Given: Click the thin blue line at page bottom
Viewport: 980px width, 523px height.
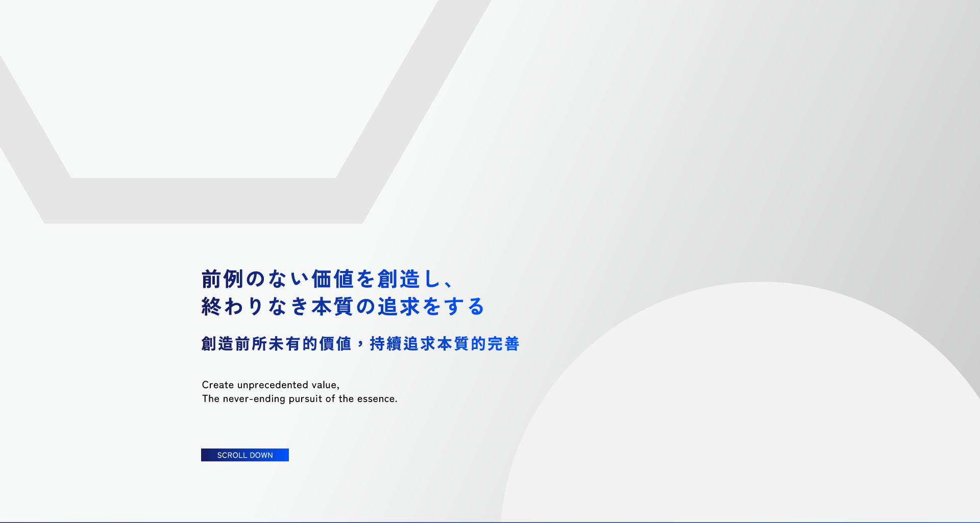Looking at the screenshot, I should click(x=490, y=522).
